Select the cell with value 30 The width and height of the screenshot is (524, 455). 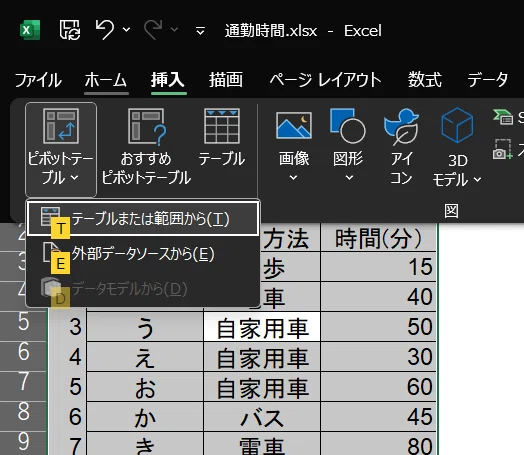(x=379, y=357)
